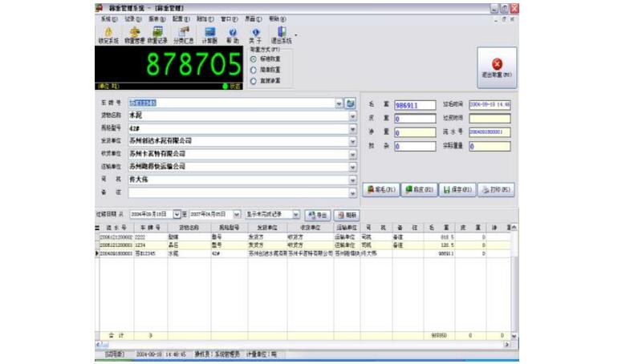
Task: Click the table's vertical scrollbar down arrow
Action: click(514, 336)
